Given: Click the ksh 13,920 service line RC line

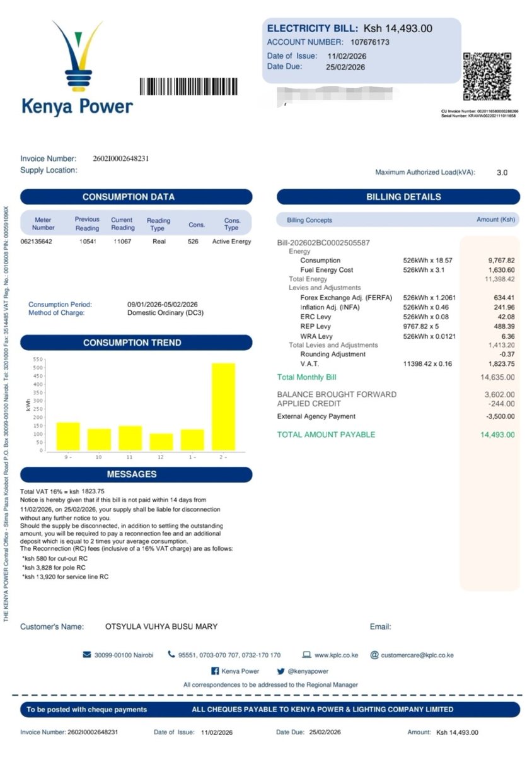Looking at the screenshot, I should coord(65,577).
